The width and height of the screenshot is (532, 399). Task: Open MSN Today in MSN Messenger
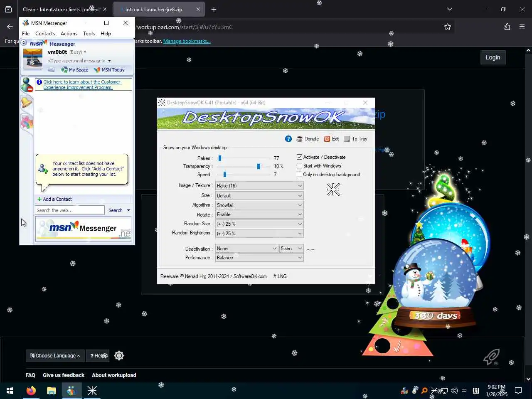(x=109, y=70)
